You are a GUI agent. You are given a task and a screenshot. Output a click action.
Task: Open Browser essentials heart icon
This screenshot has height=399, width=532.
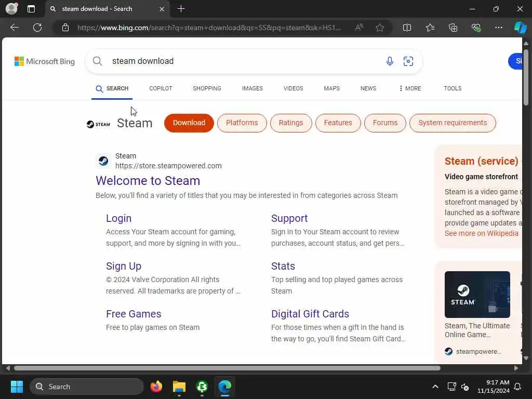(x=476, y=28)
